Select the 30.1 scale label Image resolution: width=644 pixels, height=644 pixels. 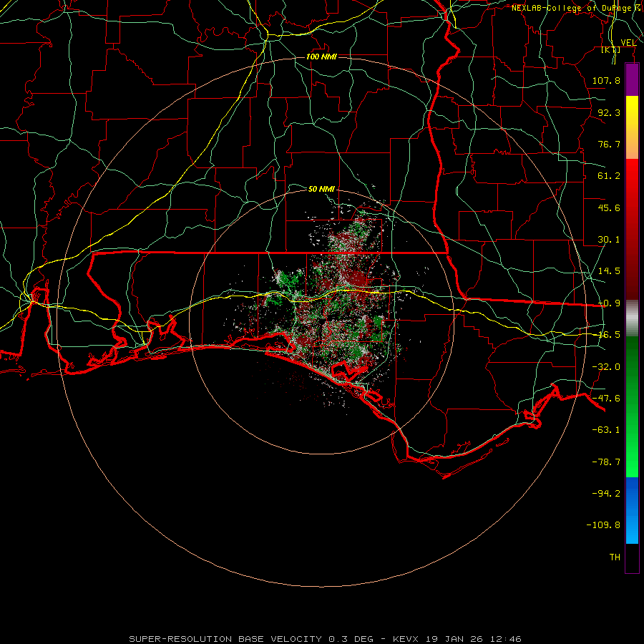(609, 240)
